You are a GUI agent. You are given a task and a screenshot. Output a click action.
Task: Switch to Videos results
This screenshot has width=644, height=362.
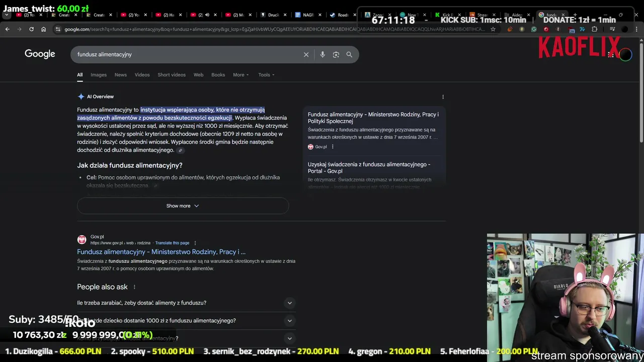(x=142, y=75)
